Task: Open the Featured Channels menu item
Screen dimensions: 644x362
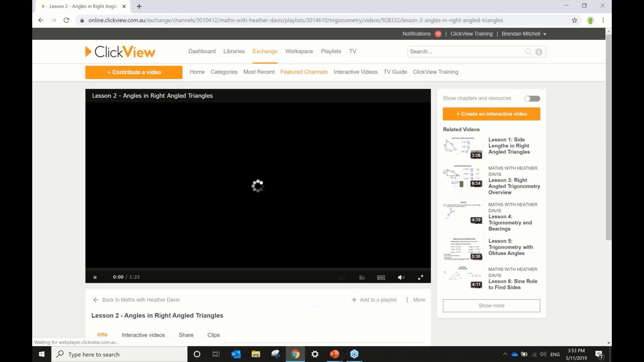Action: pyautogui.click(x=304, y=72)
